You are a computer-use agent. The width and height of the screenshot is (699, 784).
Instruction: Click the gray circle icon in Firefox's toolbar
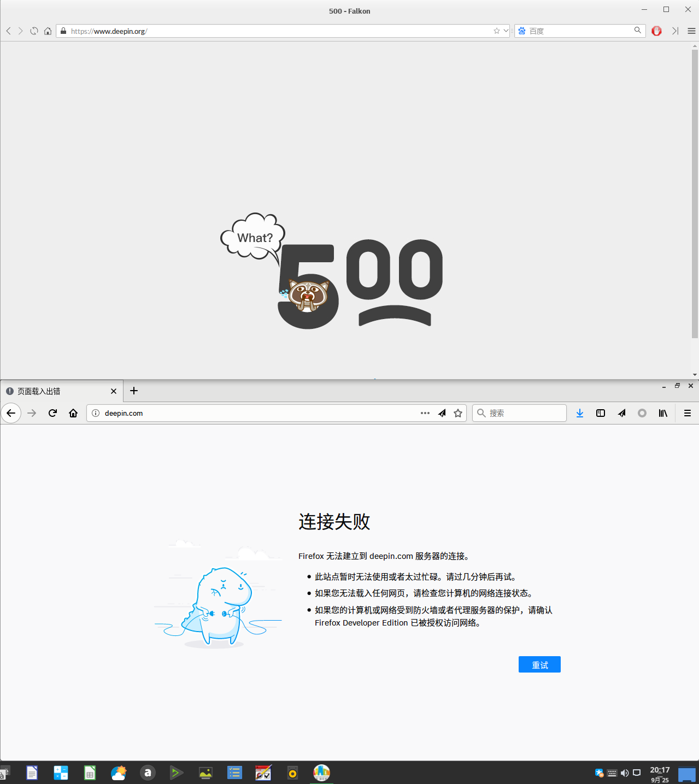click(642, 413)
